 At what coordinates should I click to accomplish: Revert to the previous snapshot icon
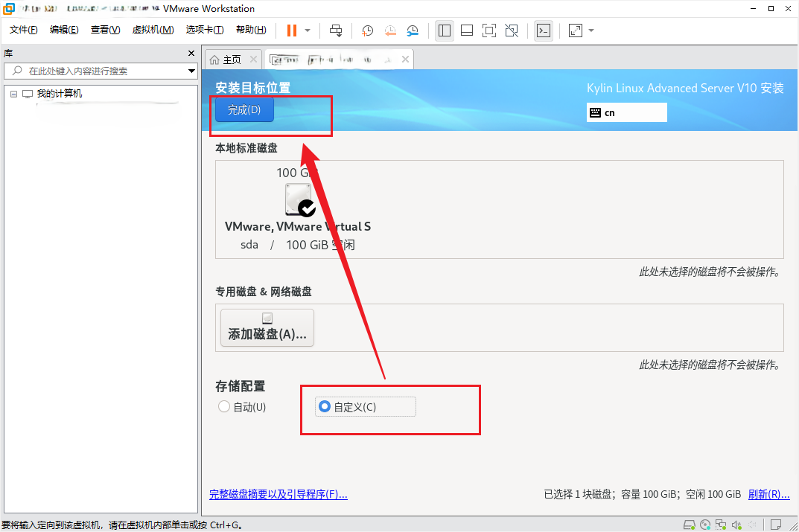click(389, 31)
